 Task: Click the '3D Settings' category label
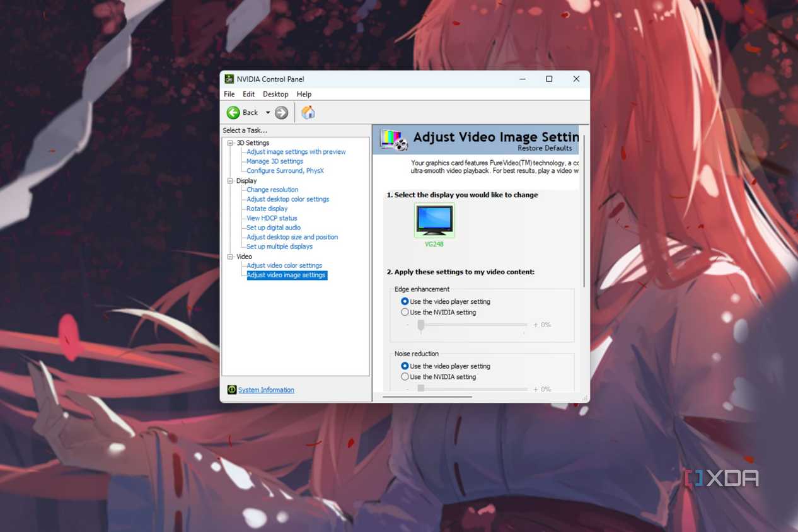(x=253, y=143)
